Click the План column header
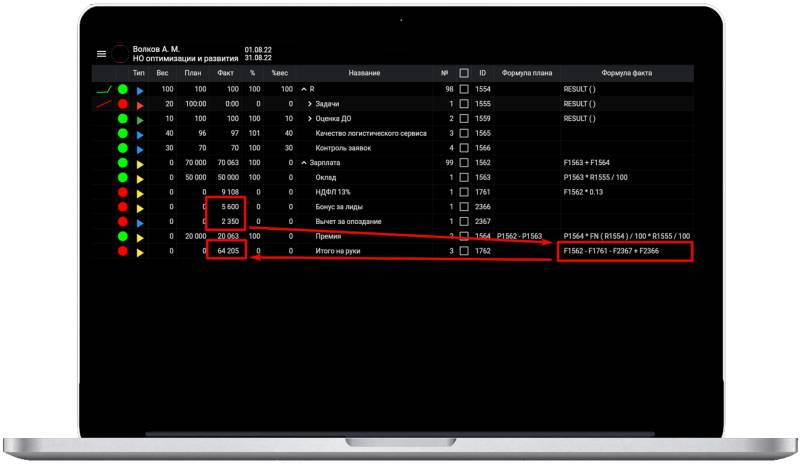The image size is (800, 464). tap(193, 73)
